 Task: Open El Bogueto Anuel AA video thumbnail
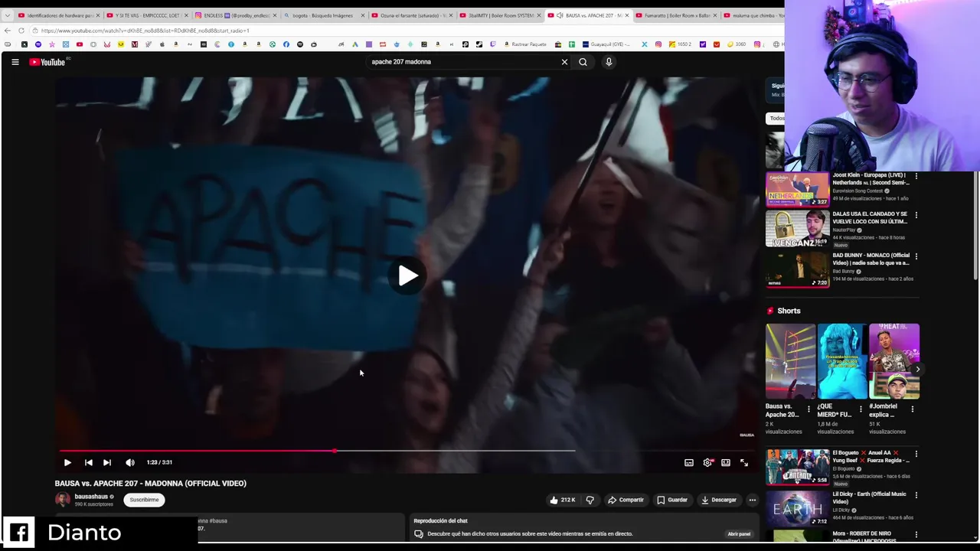(x=797, y=467)
